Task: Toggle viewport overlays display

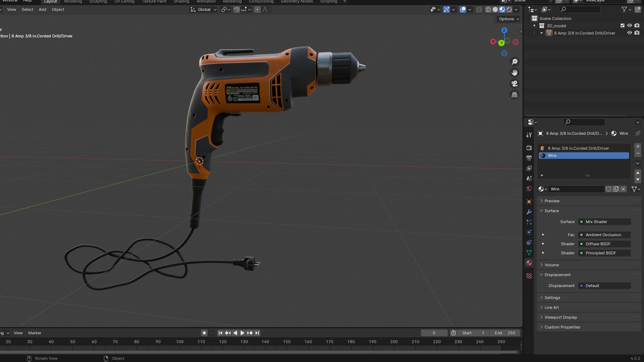Action: click(463, 10)
